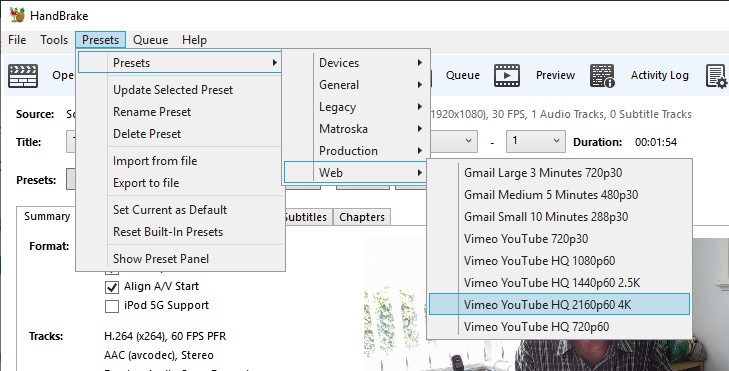Open the dropdown left of the dash
This screenshot has height=371, width=729.
[x=453, y=141]
